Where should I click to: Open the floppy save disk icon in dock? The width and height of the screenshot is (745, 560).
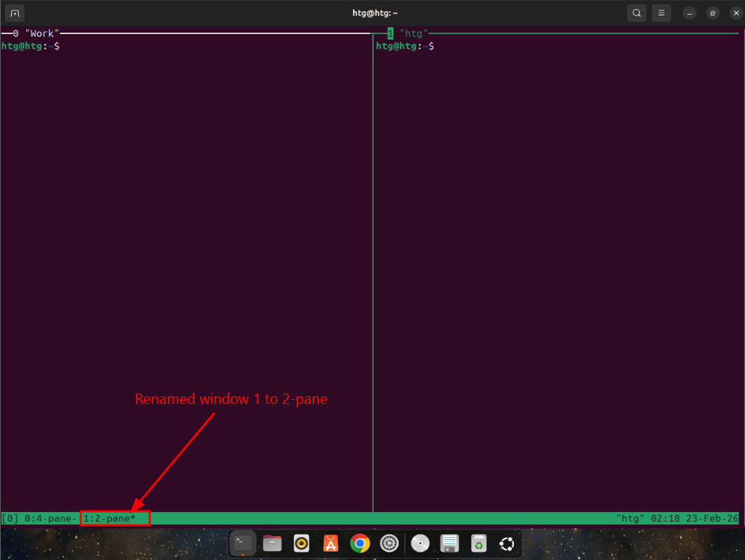click(x=449, y=543)
